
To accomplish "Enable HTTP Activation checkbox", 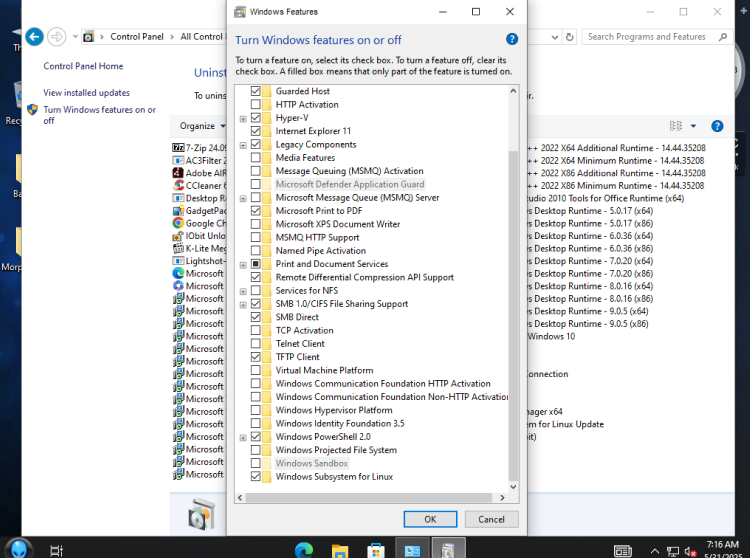I will click(x=255, y=104).
